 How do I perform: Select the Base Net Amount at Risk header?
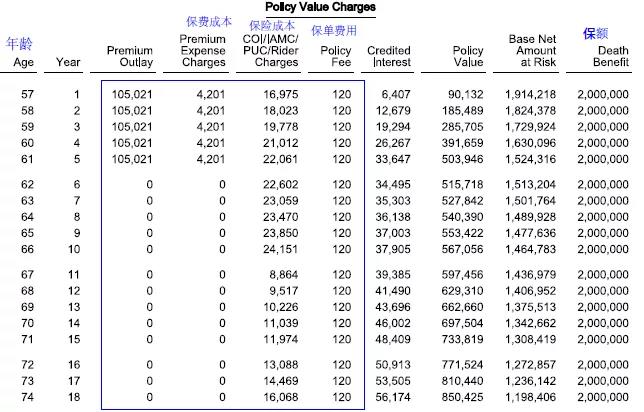pyautogui.click(x=532, y=50)
